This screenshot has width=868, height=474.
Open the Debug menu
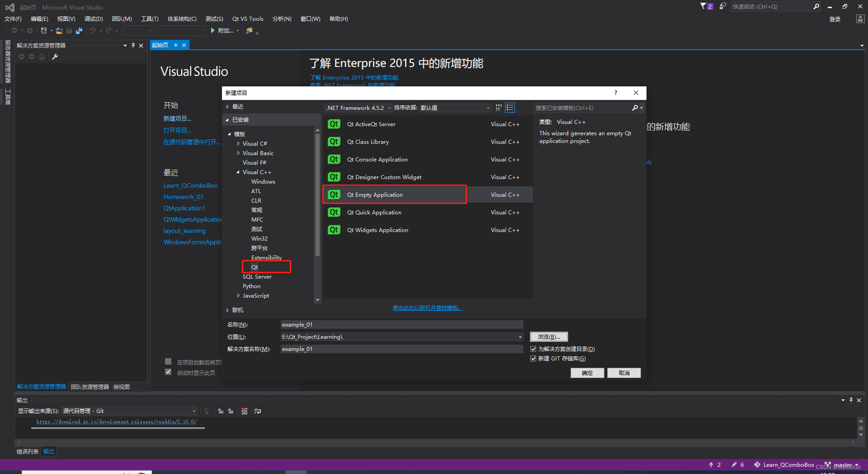coord(94,19)
